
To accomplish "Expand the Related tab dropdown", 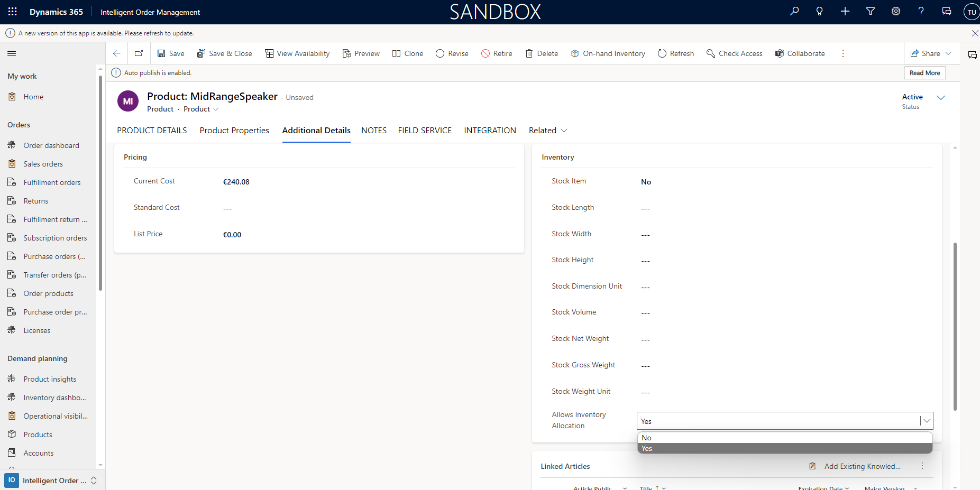I will [548, 131].
